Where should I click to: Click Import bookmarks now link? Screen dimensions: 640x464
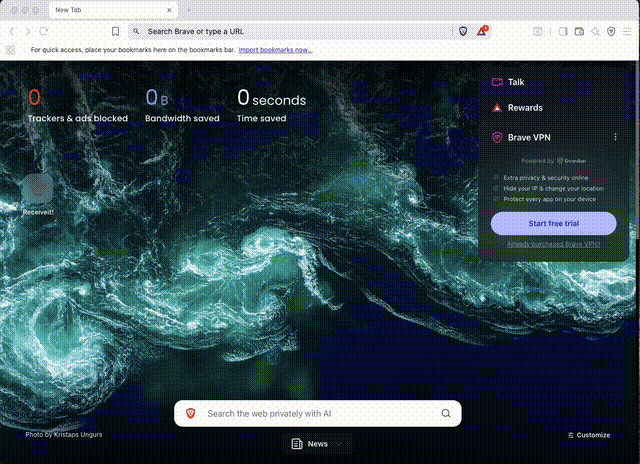(x=275, y=49)
